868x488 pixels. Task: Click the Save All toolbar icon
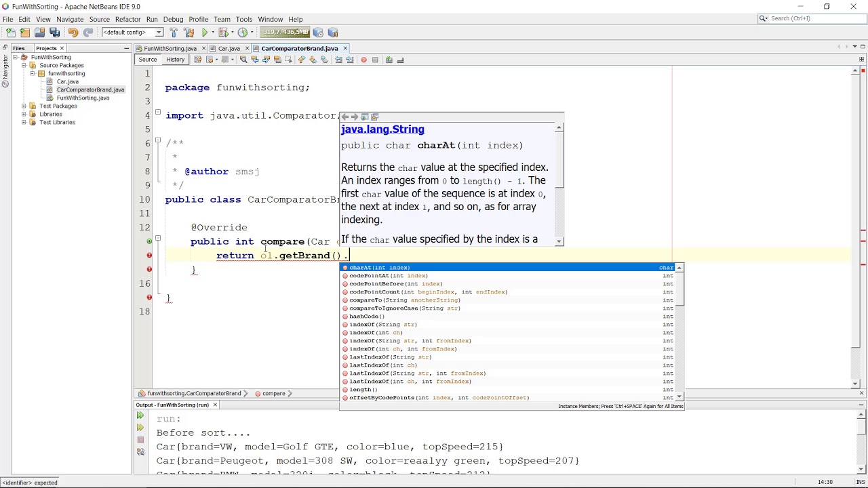click(55, 33)
